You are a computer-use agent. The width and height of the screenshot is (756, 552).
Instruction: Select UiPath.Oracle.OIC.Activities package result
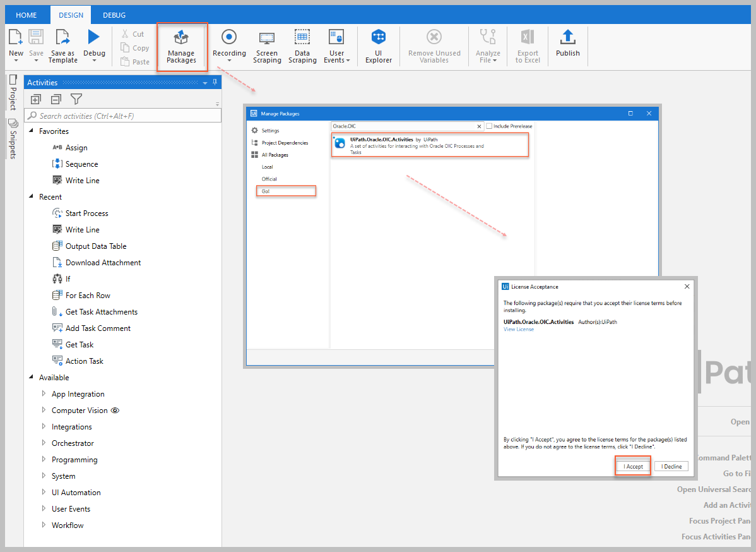tap(430, 145)
